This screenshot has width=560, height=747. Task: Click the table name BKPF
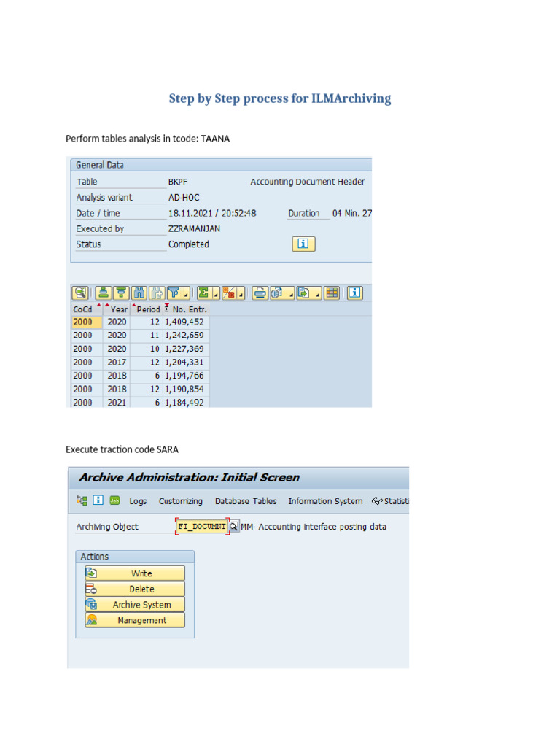(178, 182)
